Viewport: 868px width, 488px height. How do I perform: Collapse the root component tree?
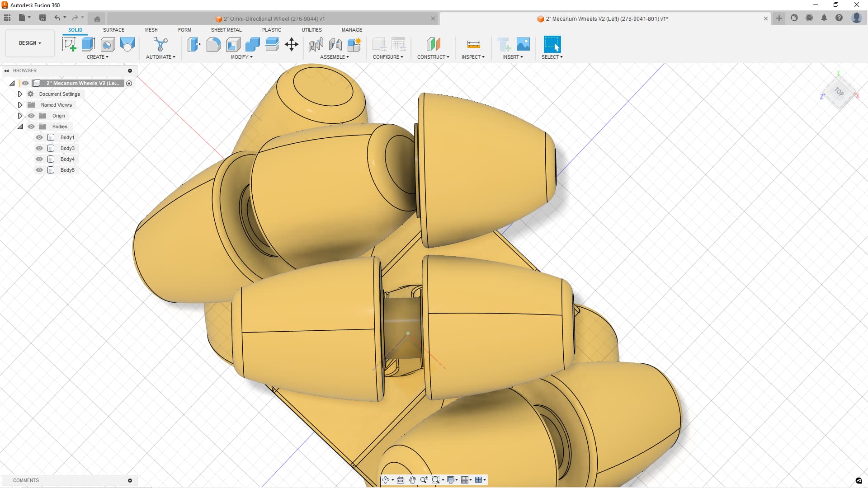point(12,83)
